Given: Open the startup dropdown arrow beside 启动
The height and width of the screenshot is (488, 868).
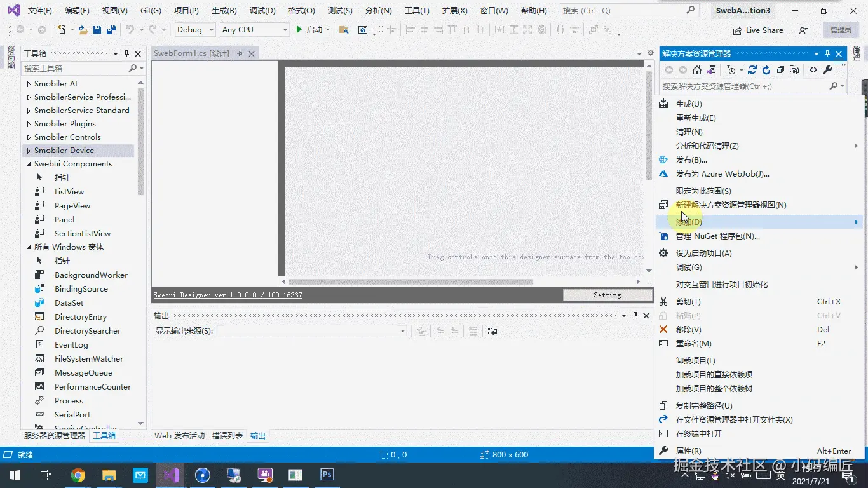Looking at the screenshot, I should pyautogui.click(x=328, y=30).
